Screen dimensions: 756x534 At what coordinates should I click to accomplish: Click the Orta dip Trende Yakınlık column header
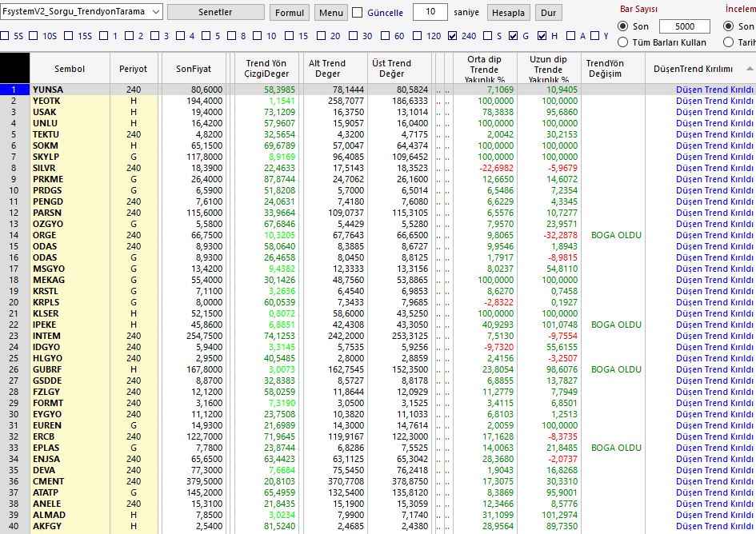point(485,69)
